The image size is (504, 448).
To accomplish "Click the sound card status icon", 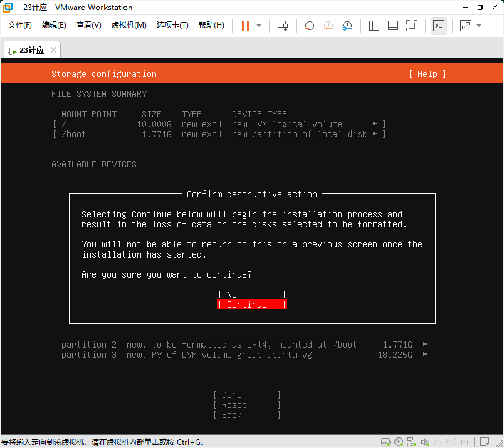I will point(425,442).
